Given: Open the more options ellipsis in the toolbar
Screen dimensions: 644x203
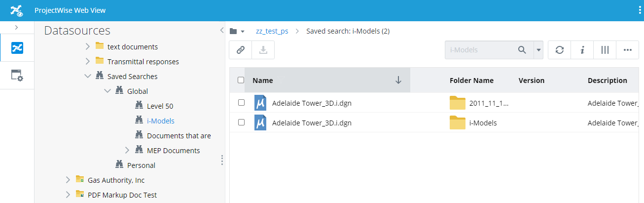Looking at the screenshot, I should coord(628,50).
